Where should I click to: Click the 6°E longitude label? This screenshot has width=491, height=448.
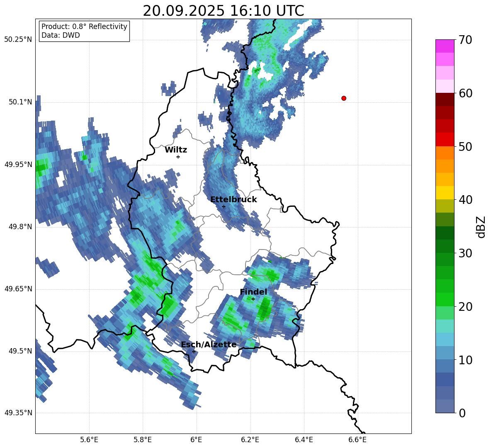[196, 440]
